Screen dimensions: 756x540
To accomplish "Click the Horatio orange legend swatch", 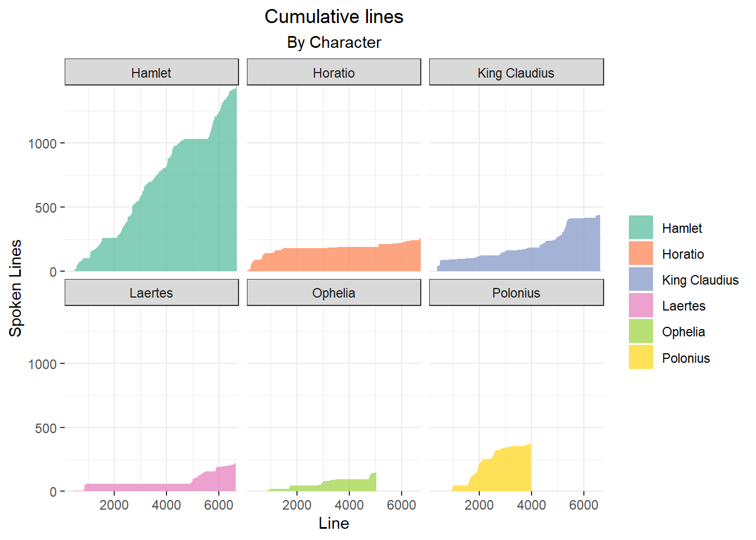I will click(x=641, y=253).
